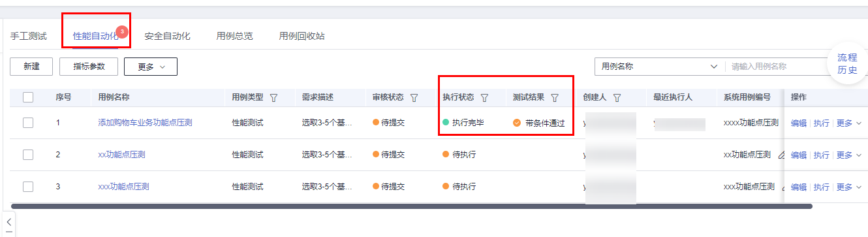Viewport: 868px width, 237px height.
Task: Click the 测试结果 filter funnel icon
Action: tap(555, 97)
